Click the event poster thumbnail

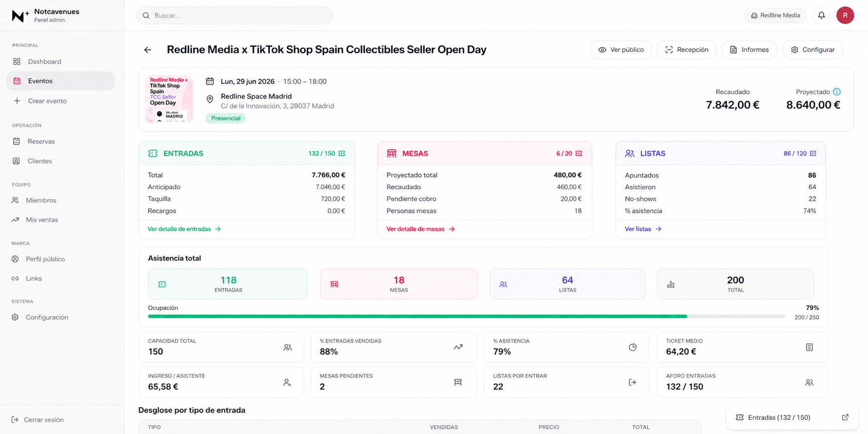coord(169,99)
